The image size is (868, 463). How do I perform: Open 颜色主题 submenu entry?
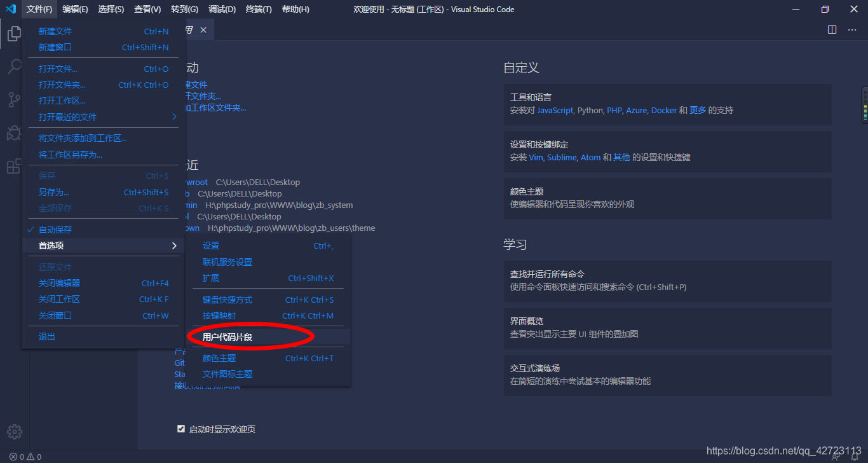[x=268, y=358]
